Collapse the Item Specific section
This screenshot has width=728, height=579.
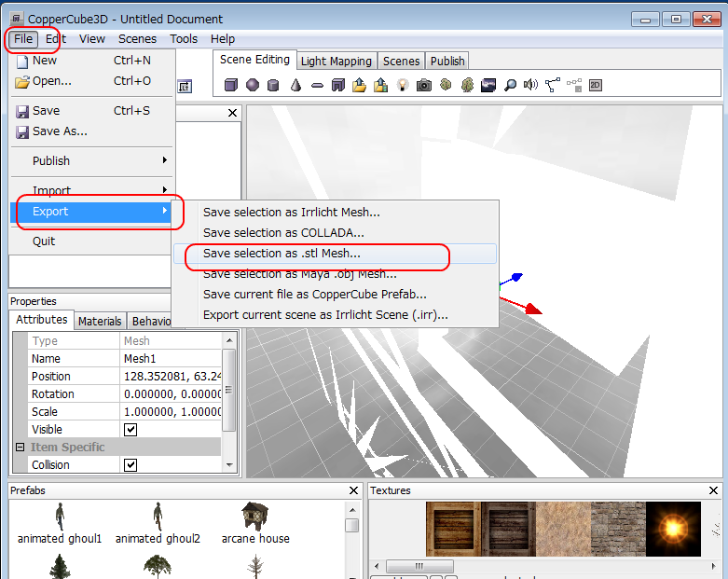click(20, 448)
